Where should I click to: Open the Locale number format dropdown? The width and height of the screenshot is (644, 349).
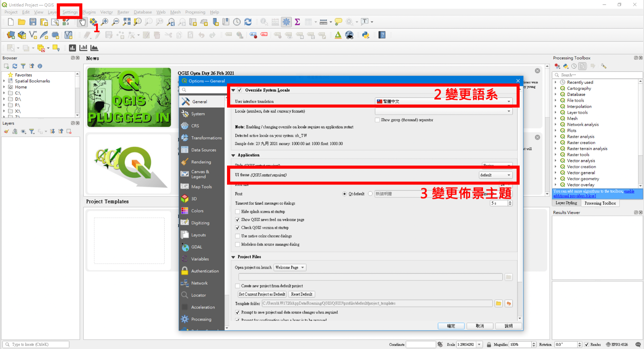coord(444,111)
